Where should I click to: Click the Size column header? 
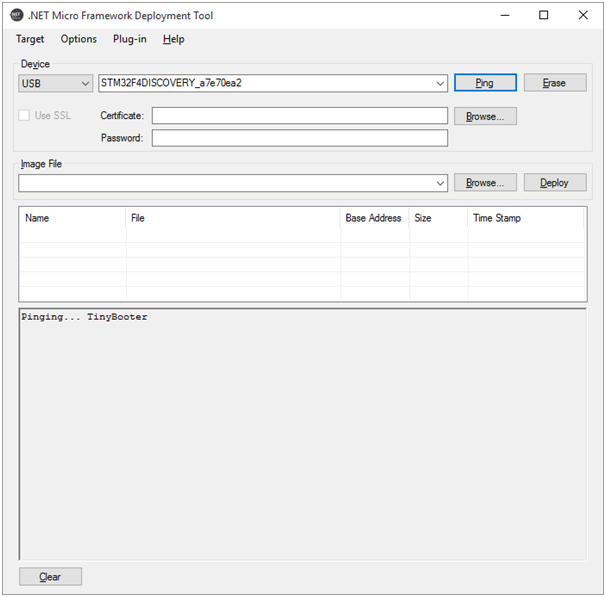(x=438, y=218)
